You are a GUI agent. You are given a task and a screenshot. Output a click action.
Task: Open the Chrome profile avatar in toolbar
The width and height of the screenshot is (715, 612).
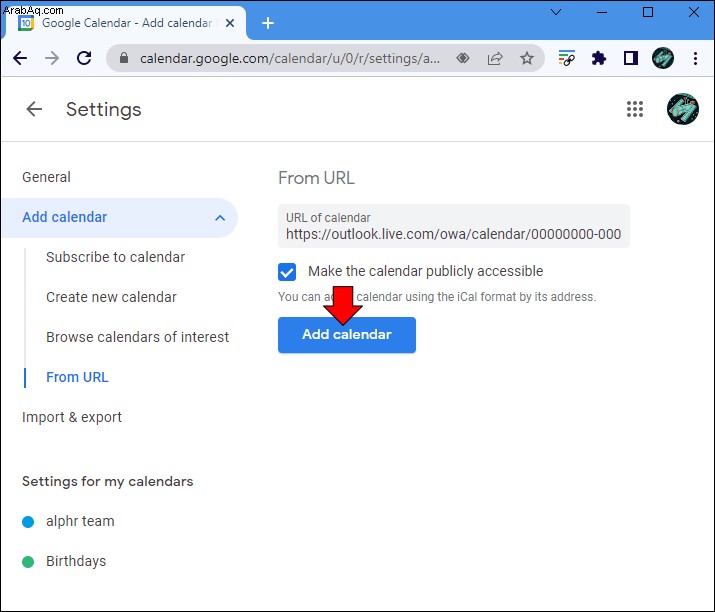coord(663,58)
